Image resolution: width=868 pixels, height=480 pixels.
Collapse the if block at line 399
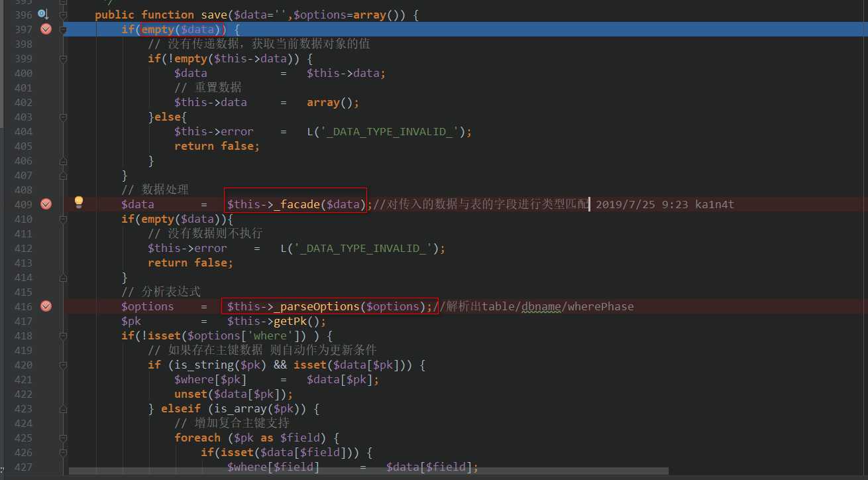pos(63,58)
